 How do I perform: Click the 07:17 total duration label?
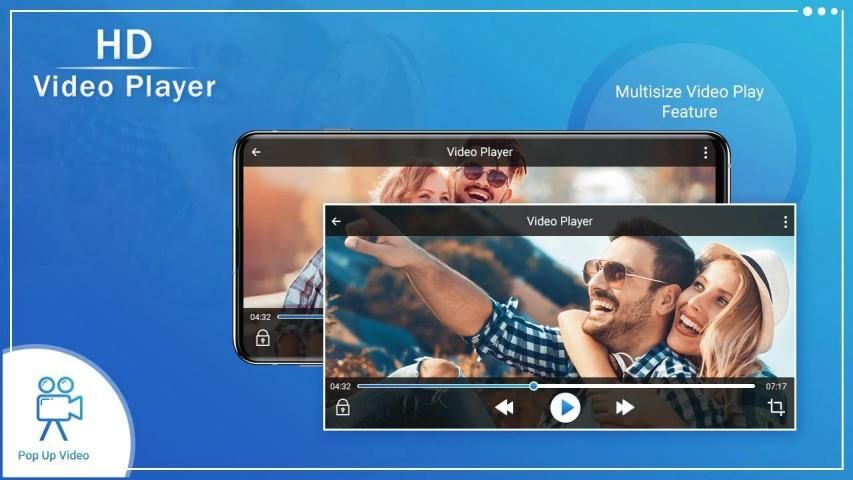point(776,386)
